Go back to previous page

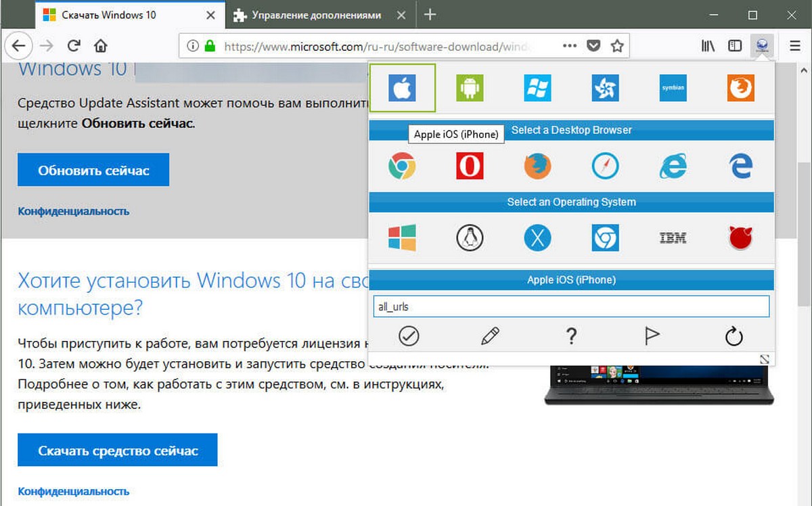coord(18,46)
